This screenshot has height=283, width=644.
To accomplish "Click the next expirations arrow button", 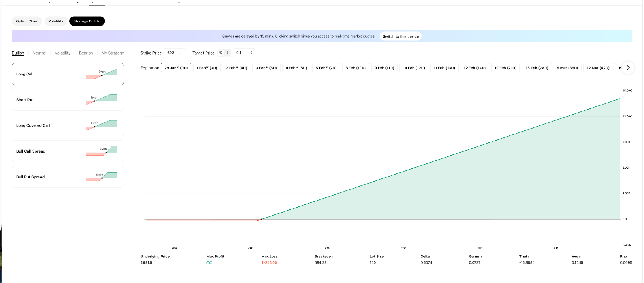I will point(628,68).
